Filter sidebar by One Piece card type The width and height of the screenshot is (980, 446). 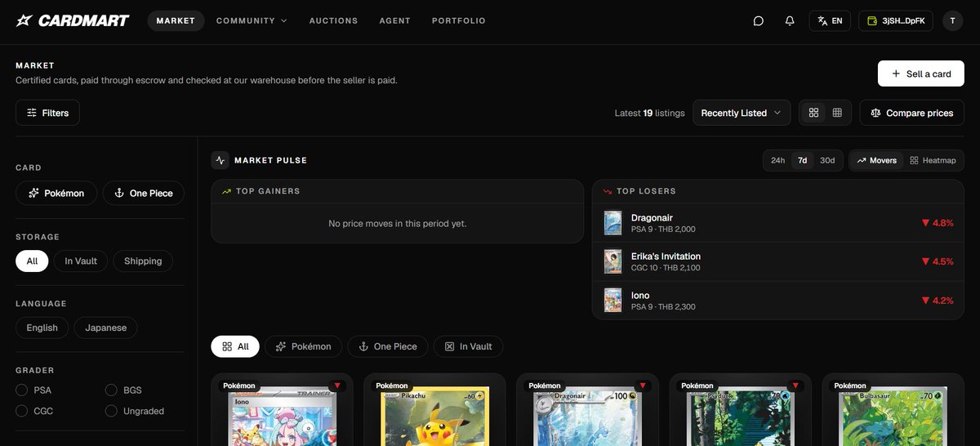144,193
